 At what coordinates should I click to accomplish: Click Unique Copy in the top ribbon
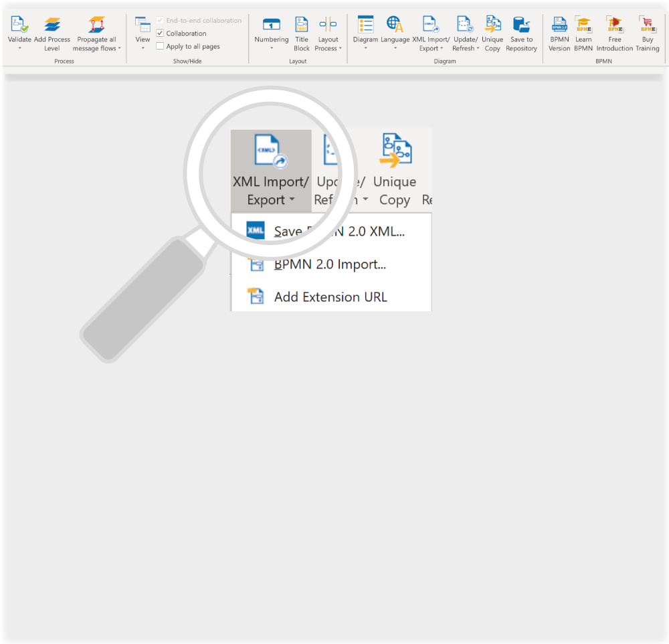492,34
